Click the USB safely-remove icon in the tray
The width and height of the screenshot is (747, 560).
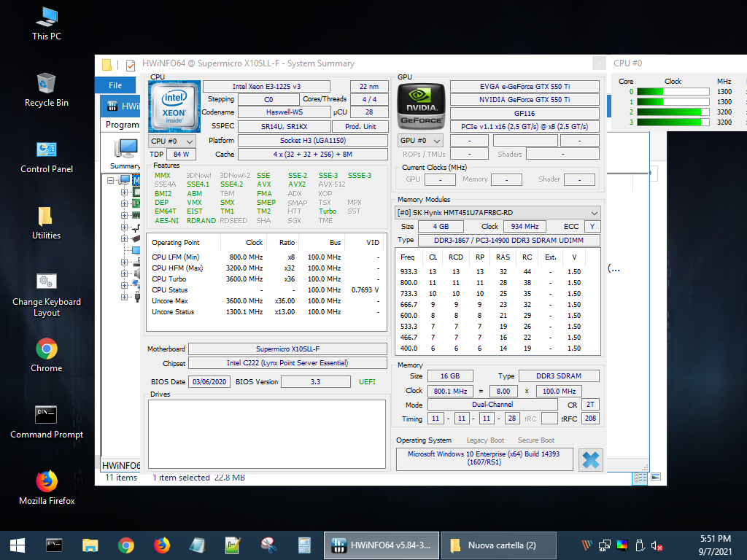(640, 545)
